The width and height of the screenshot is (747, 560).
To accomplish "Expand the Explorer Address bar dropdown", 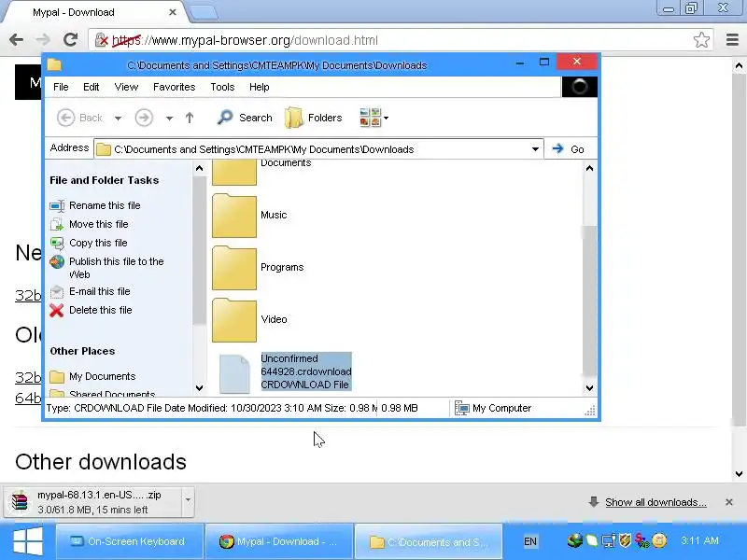I will (535, 149).
